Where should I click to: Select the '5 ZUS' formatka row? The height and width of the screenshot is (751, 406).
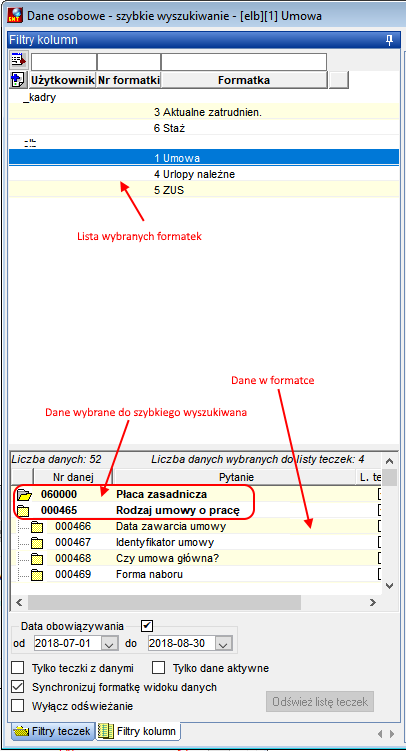tap(203, 190)
